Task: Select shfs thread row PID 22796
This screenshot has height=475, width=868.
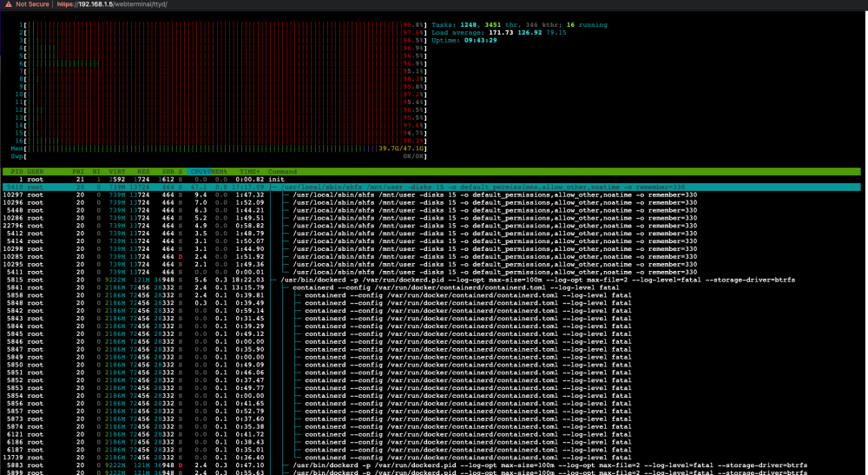Action: 431,226
